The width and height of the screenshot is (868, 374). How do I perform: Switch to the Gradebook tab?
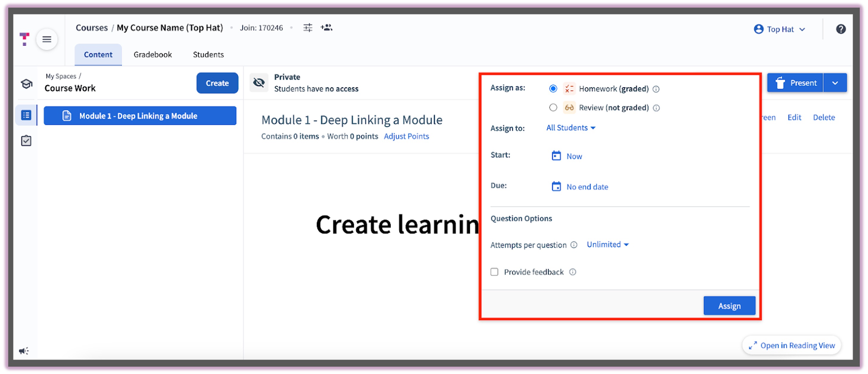[153, 55]
